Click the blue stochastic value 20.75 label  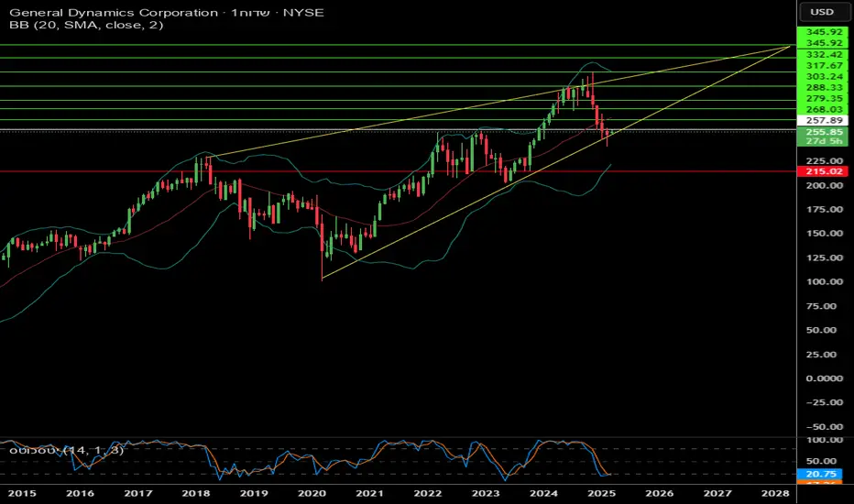pos(820,474)
